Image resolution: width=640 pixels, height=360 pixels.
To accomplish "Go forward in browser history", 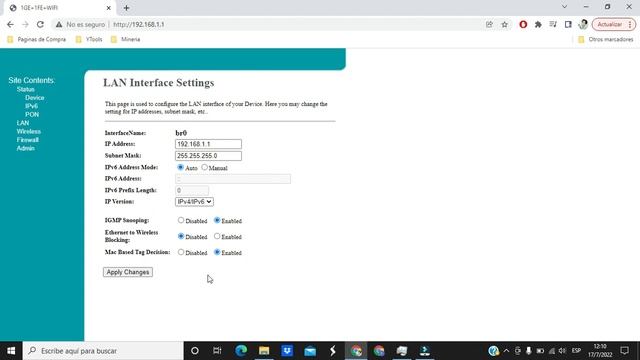I will coord(25,24).
